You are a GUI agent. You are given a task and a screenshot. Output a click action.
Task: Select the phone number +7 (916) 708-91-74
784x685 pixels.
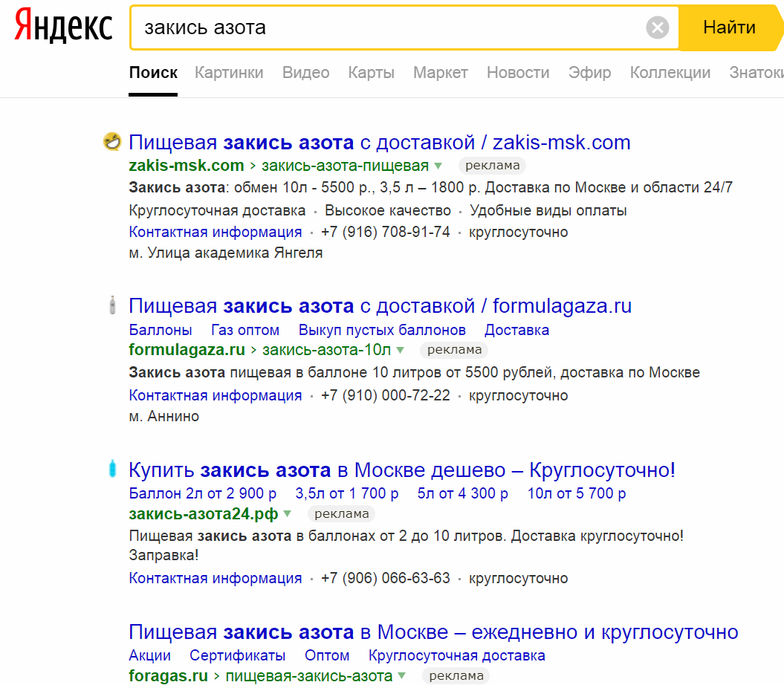tap(386, 232)
